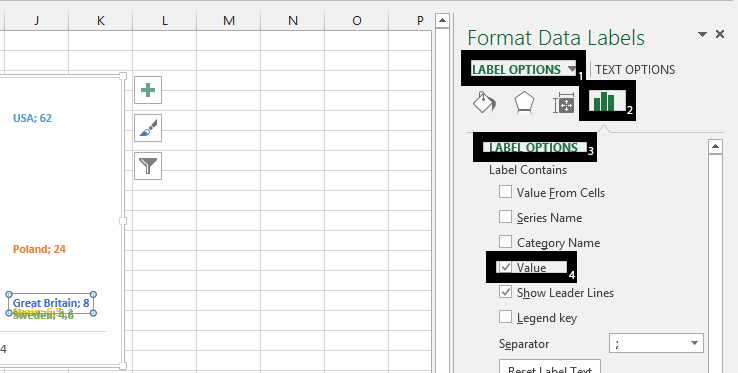Enable Value From Cells checkbox

[x=505, y=192]
